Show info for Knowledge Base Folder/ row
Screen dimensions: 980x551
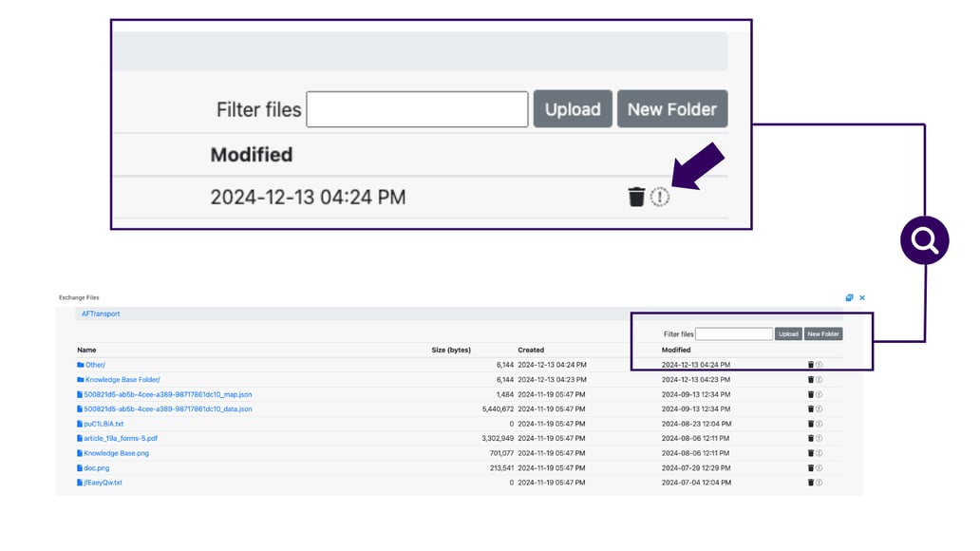(819, 380)
